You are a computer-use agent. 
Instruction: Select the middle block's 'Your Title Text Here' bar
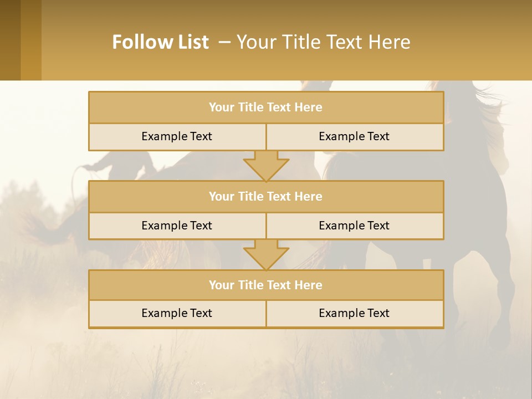266,196
